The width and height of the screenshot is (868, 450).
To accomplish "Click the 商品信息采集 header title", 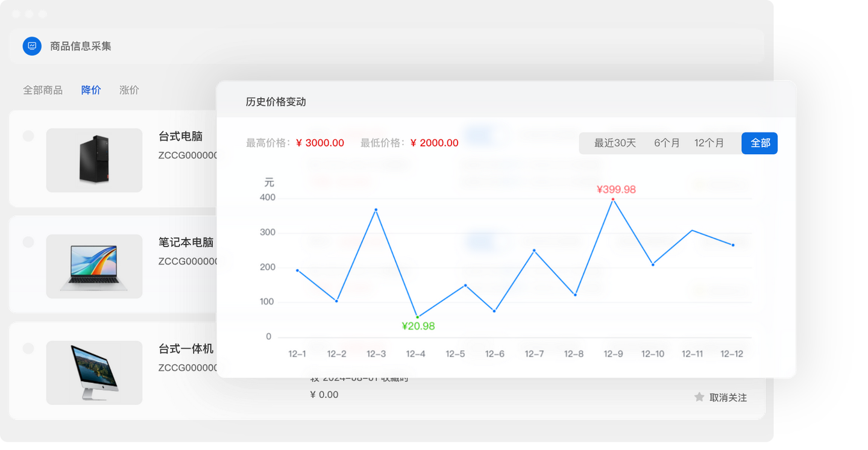I will point(81,46).
